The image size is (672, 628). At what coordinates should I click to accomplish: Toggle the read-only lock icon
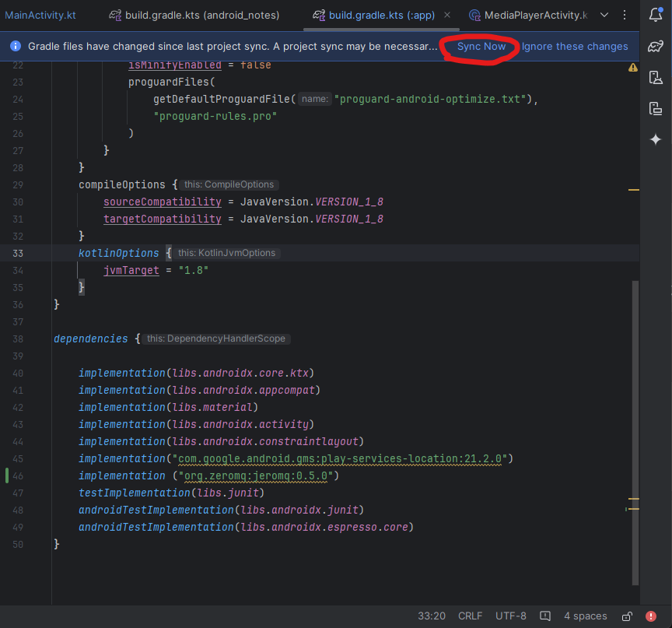628,616
